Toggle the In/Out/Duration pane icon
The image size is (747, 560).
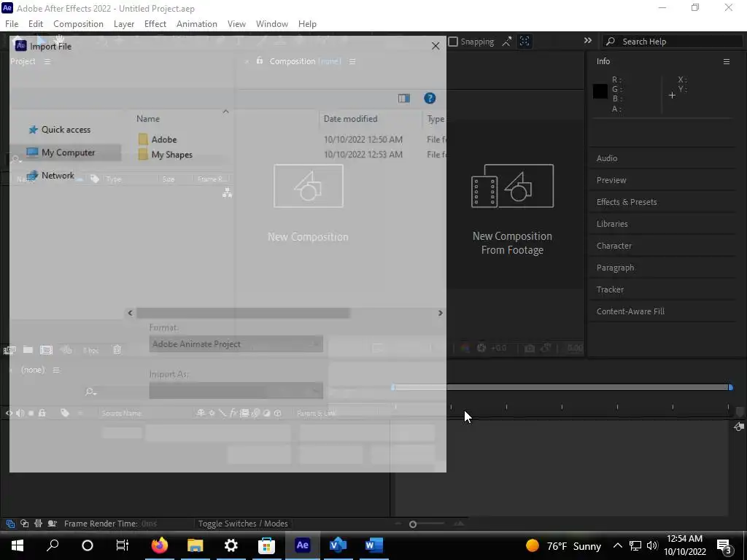pyautogui.click(x=38, y=524)
